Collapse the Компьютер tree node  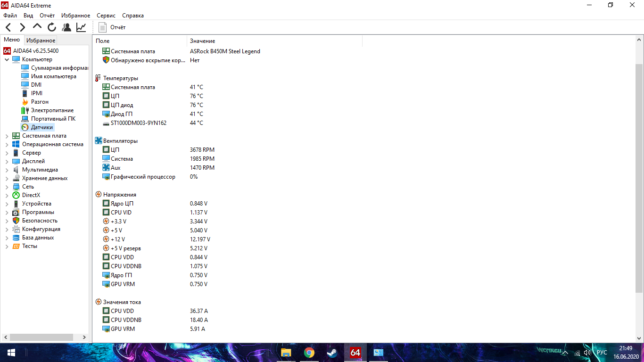click(x=7, y=59)
